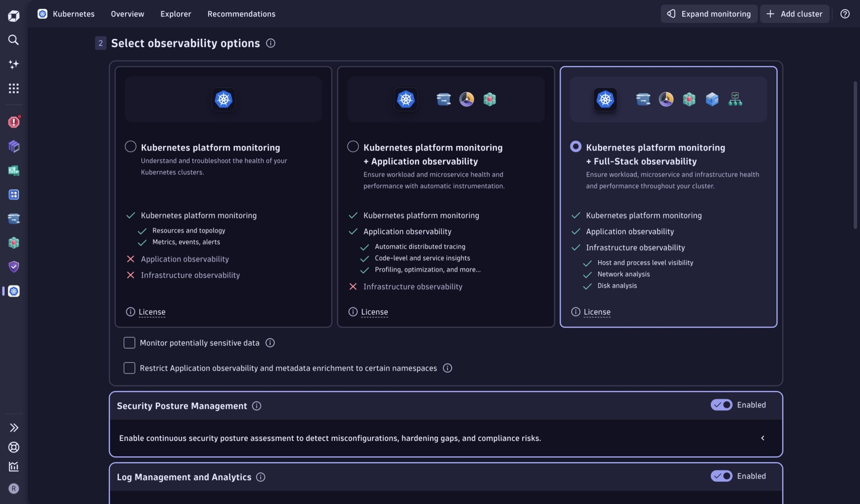Check Restrict Application observability to namespaces checkbox

129,368
